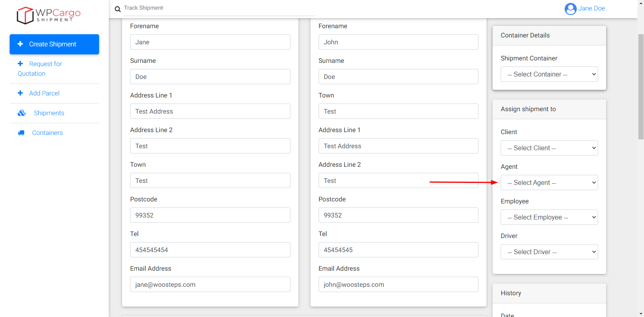Open the Select Container dropdown
Screen dimensions: 644x317
(549, 74)
